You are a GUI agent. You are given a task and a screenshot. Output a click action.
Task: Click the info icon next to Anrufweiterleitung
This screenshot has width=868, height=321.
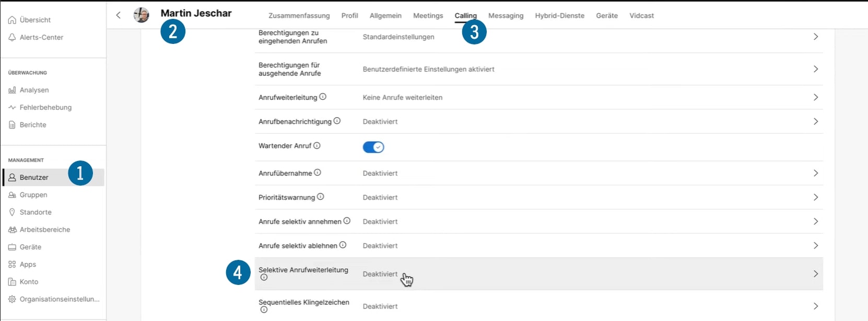pyautogui.click(x=323, y=97)
